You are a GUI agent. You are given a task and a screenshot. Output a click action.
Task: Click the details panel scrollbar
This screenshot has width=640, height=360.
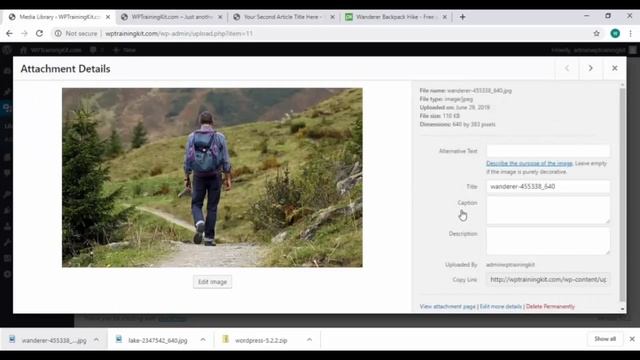[x=622, y=194]
